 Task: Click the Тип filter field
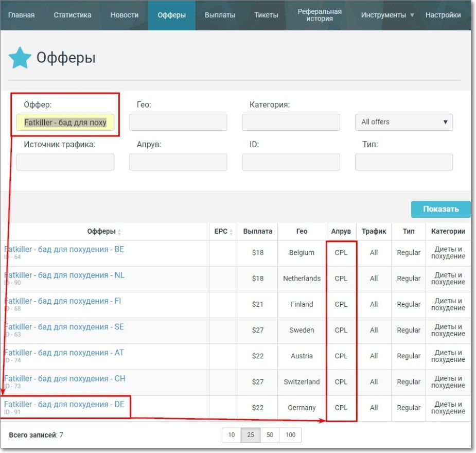point(404,162)
